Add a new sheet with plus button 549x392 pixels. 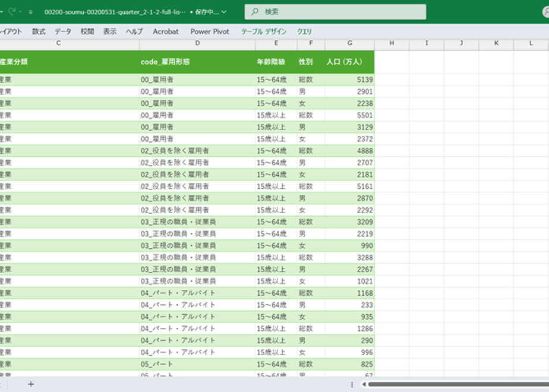click(31, 384)
